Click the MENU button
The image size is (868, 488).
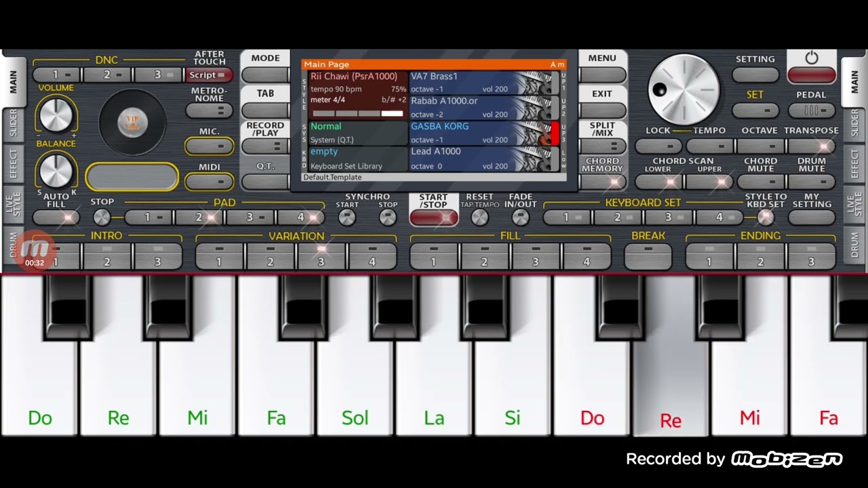coord(603,75)
